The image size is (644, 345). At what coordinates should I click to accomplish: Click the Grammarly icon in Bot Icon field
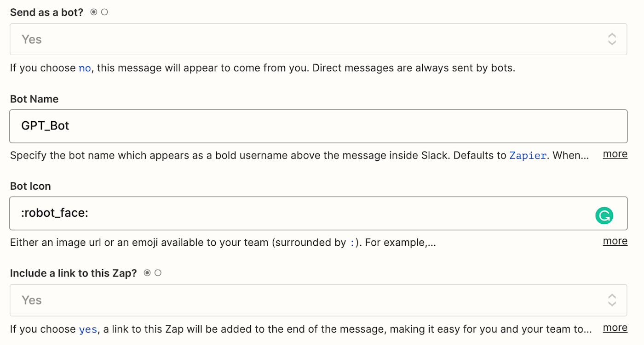[604, 215]
